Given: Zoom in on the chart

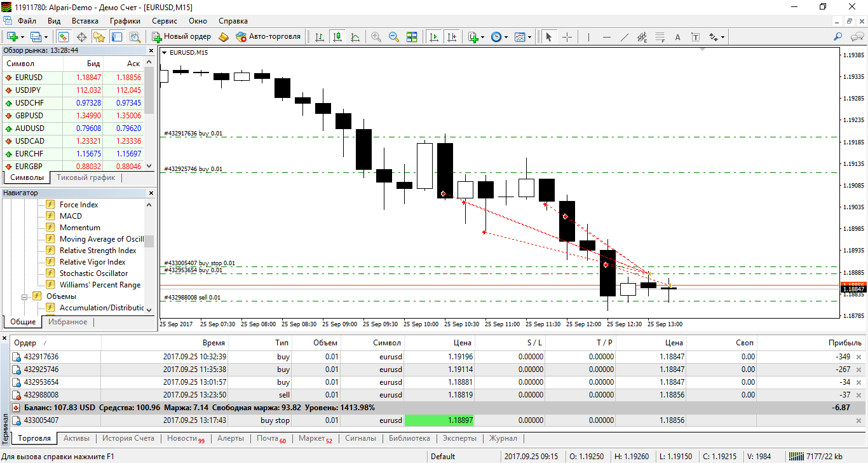Looking at the screenshot, I should [376, 37].
